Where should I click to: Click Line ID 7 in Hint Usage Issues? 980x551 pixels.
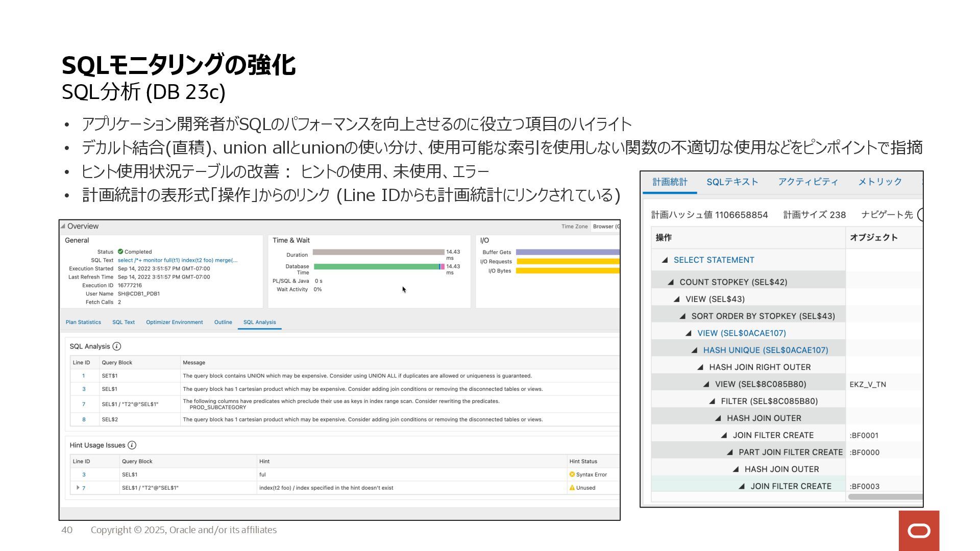pos(84,488)
